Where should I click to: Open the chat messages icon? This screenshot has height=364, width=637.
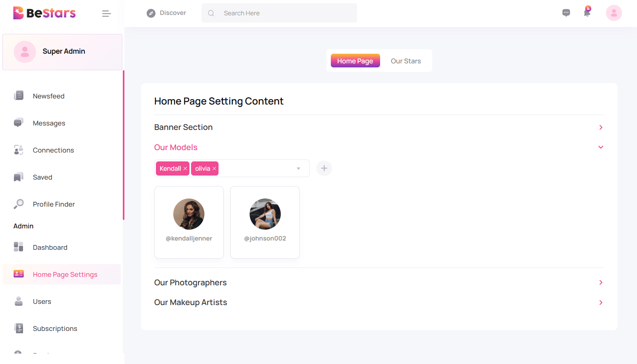coord(566,13)
